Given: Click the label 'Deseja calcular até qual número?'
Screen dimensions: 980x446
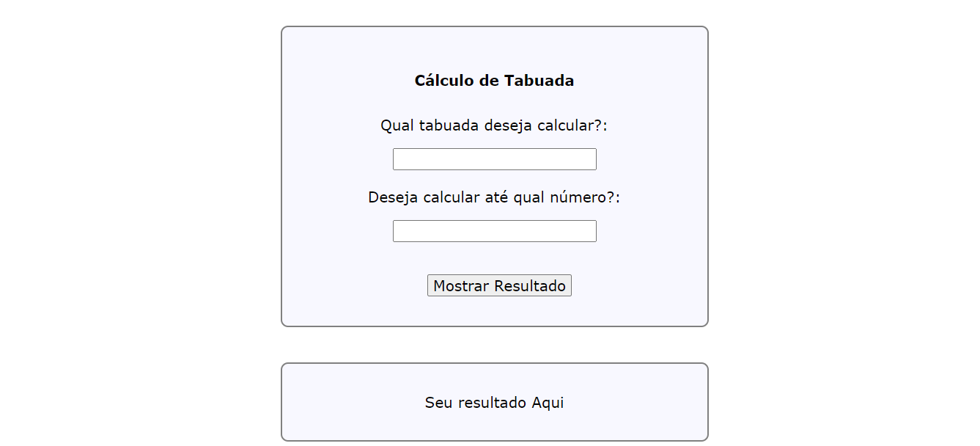Looking at the screenshot, I should tap(494, 197).
